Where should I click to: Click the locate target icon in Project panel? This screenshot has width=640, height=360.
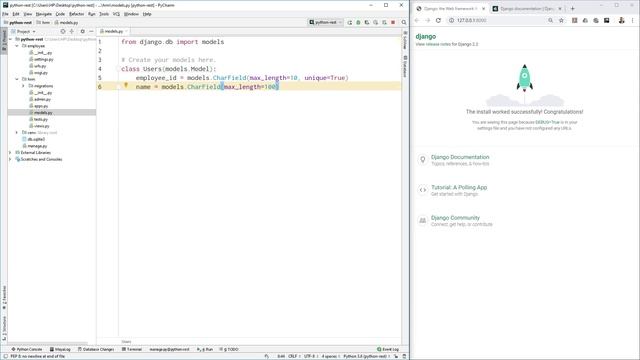point(63,31)
